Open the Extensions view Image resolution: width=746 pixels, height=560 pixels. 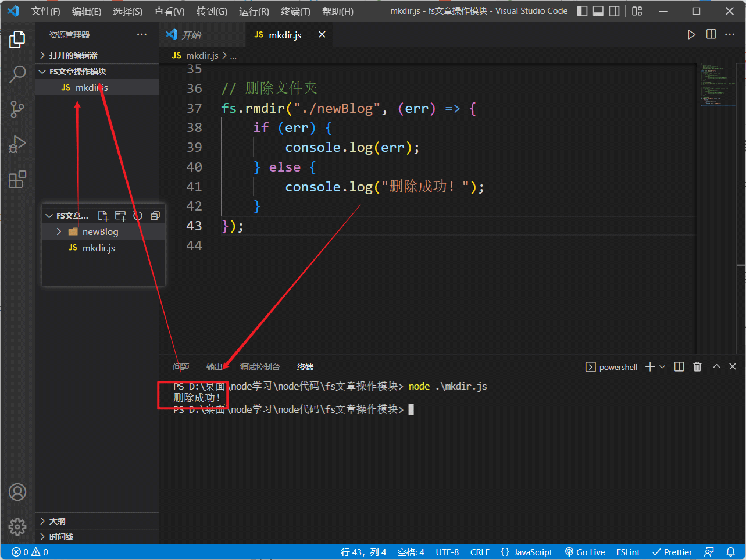click(x=17, y=179)
